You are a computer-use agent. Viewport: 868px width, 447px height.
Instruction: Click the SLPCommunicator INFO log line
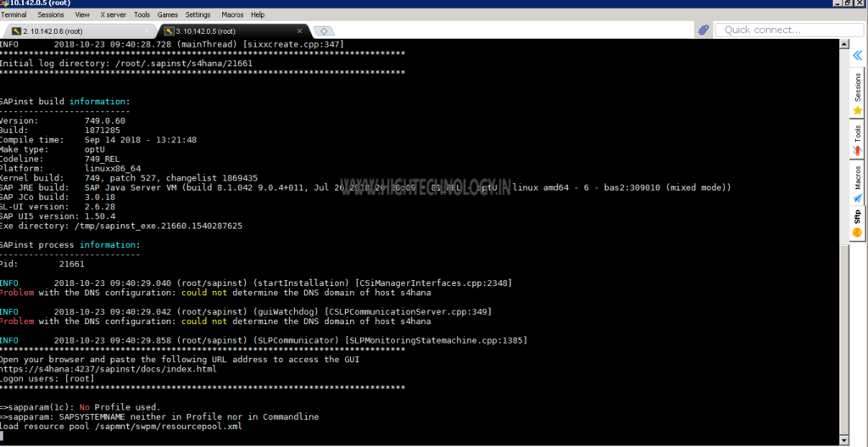[x=264, y=340]
